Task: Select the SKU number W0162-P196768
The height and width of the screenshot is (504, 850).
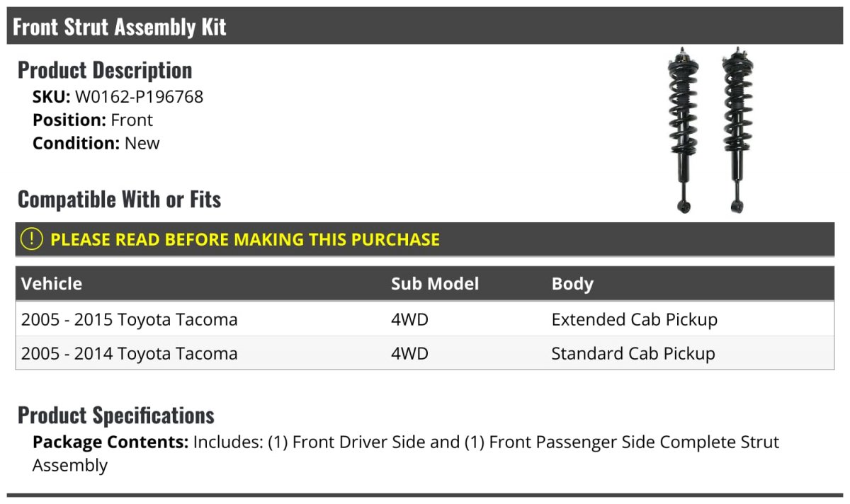Action: pyautogui.click(x=139, y=97)
